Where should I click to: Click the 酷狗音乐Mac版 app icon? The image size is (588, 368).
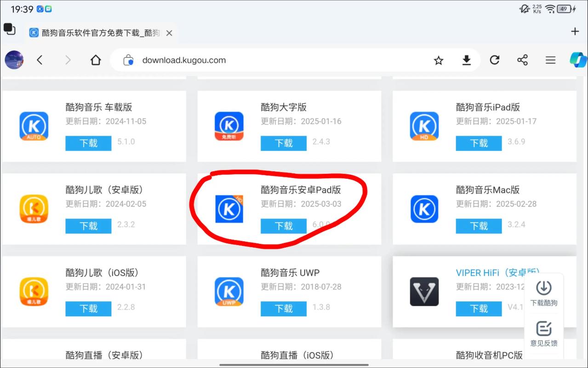(423, 209)
